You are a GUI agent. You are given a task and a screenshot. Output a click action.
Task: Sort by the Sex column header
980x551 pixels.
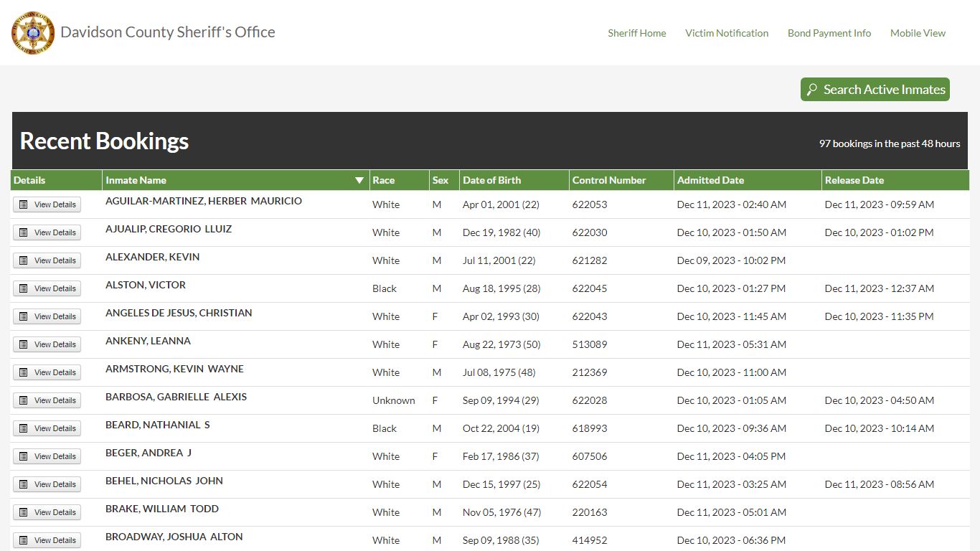coord(444,180)
